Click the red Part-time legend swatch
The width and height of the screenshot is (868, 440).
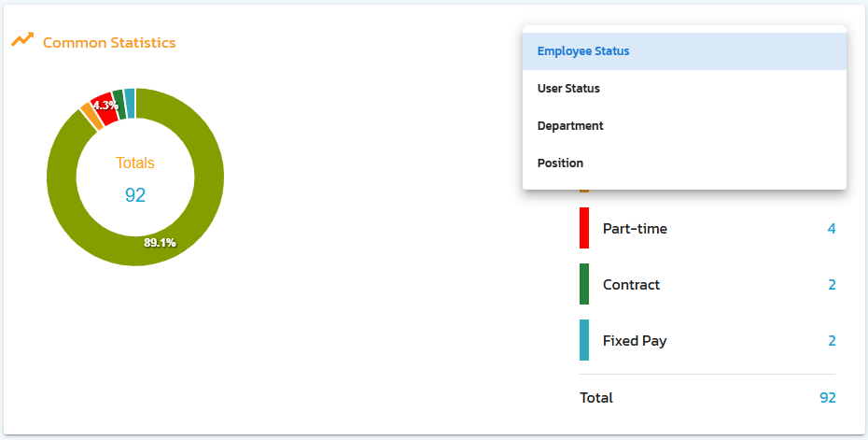click(584, 229)
